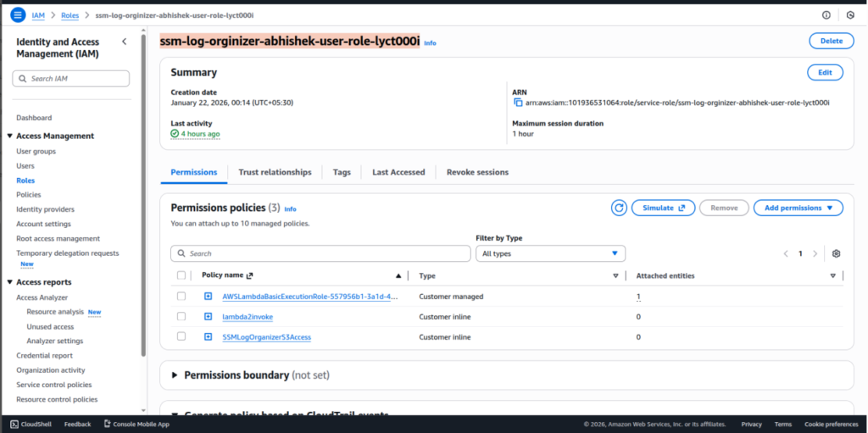This screenshot has width=868, height=433.
Task: Click the Edit summary button
Action: pyautogui.click(x=825, y=73)
